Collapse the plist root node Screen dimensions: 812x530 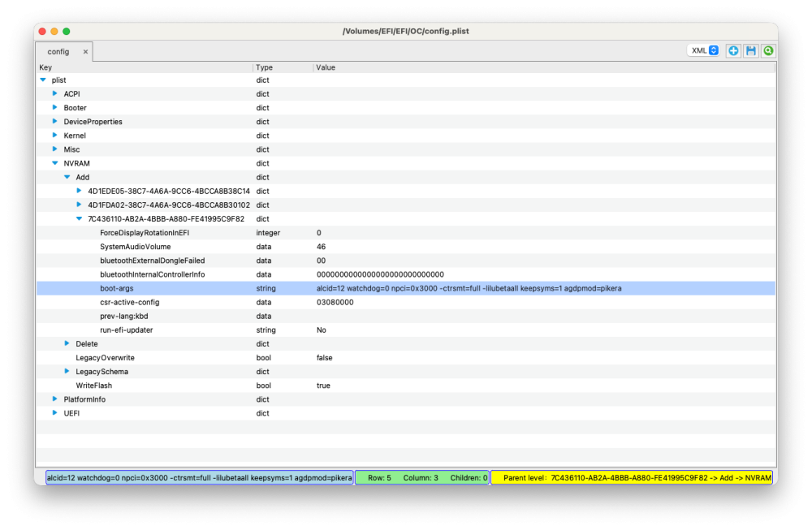coord(43,80)
